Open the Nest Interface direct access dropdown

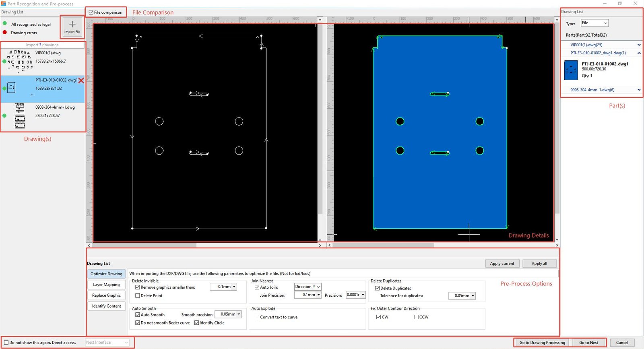tap(107, 342)
